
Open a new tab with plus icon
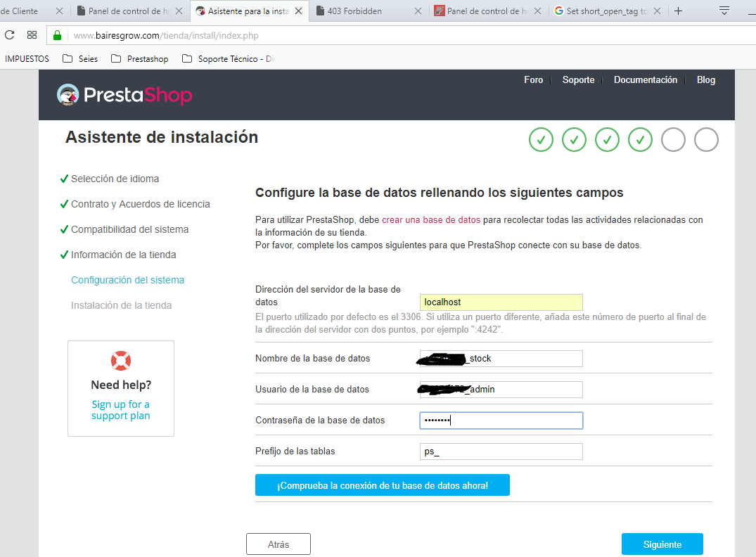(679, 11)
